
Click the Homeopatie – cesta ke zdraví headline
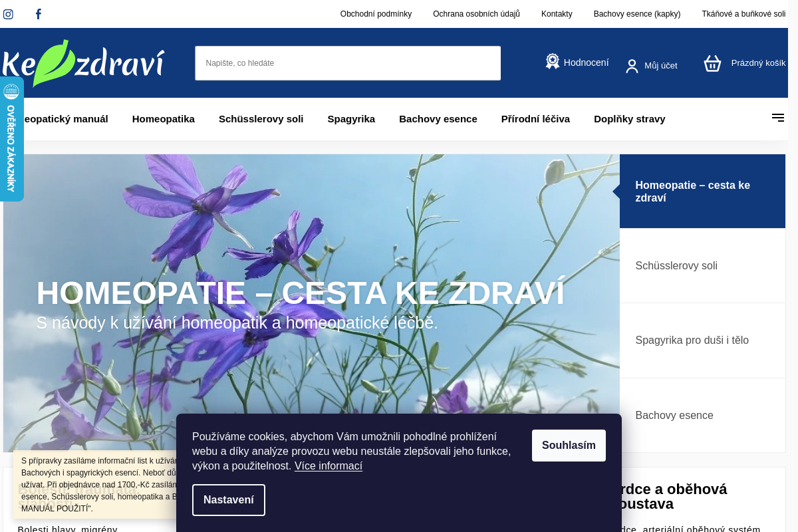(301, 293)
